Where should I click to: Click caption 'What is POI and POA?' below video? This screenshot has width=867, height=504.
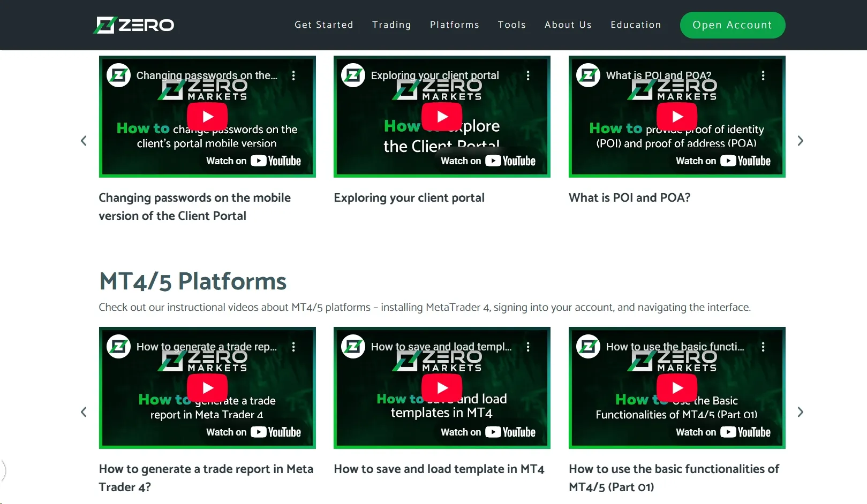click(630, 198)
